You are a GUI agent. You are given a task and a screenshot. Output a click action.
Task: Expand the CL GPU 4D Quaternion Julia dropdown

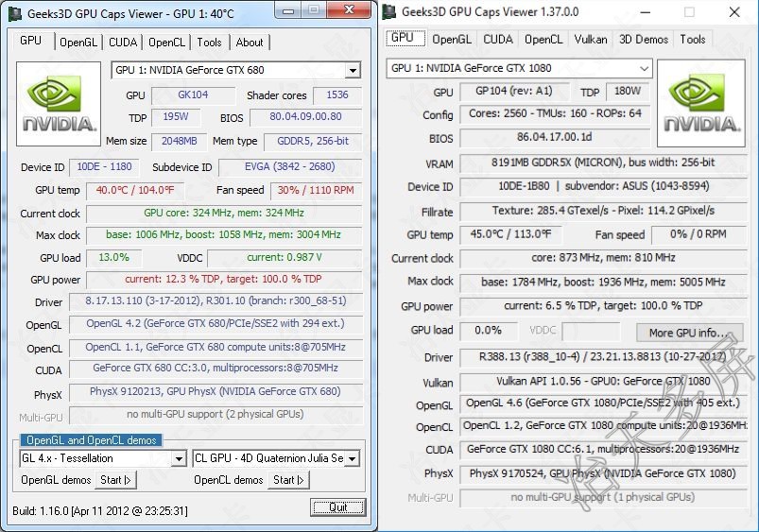352,458
